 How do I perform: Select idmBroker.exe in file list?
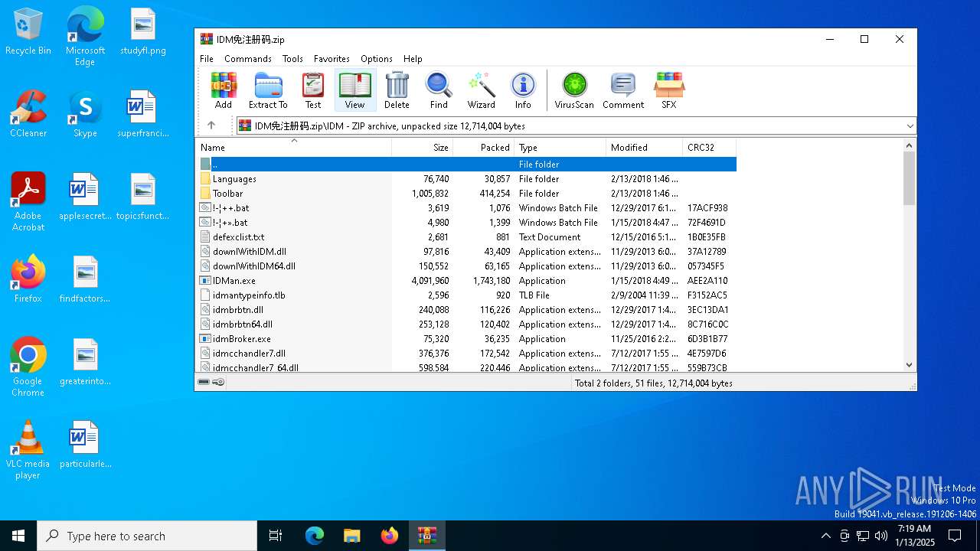click(x=466, y=339)
